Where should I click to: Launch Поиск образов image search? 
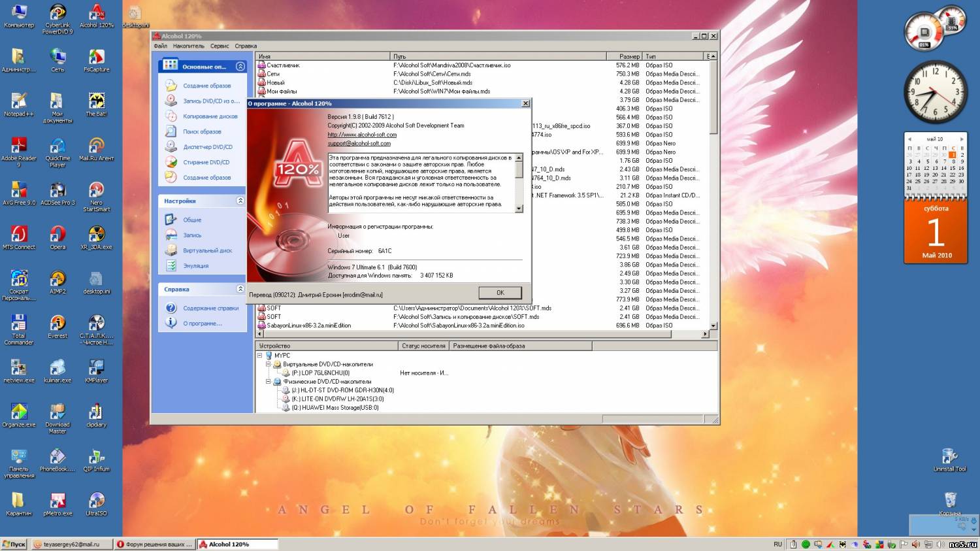coord(202,131)
